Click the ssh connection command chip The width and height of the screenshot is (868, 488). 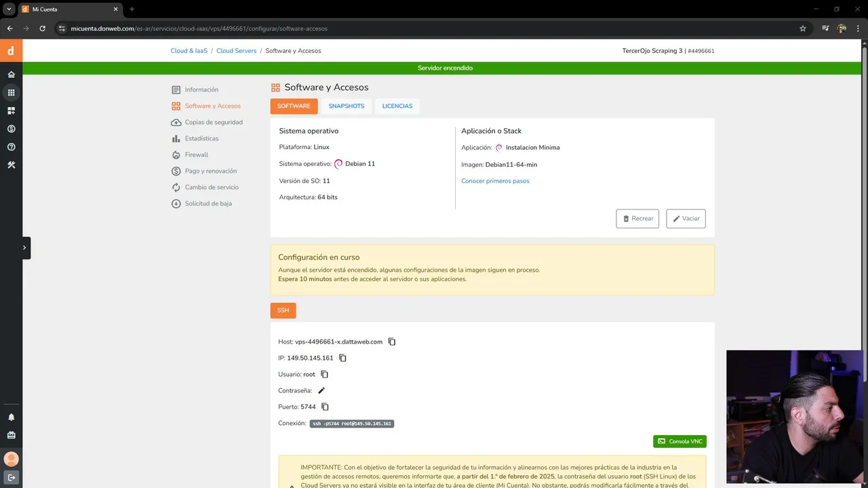point(352,424)
